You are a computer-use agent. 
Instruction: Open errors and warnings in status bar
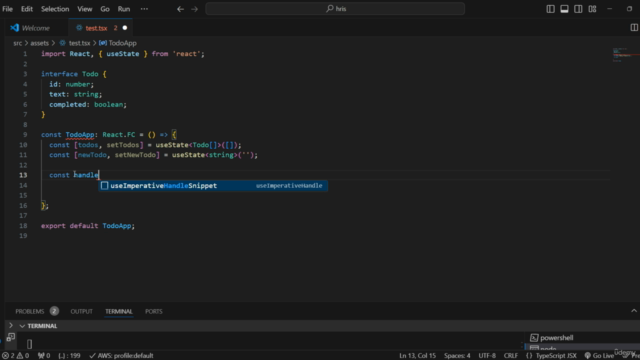[x=16, y=356]
